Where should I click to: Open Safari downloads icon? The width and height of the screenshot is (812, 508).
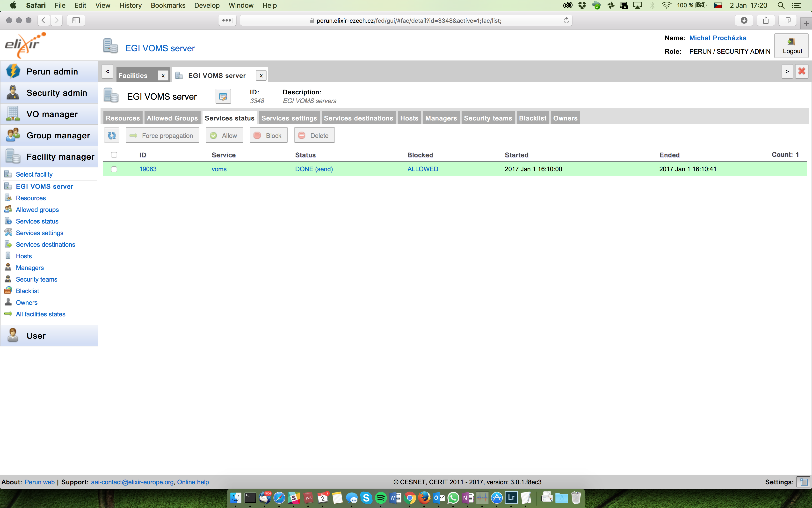point(744,21)
